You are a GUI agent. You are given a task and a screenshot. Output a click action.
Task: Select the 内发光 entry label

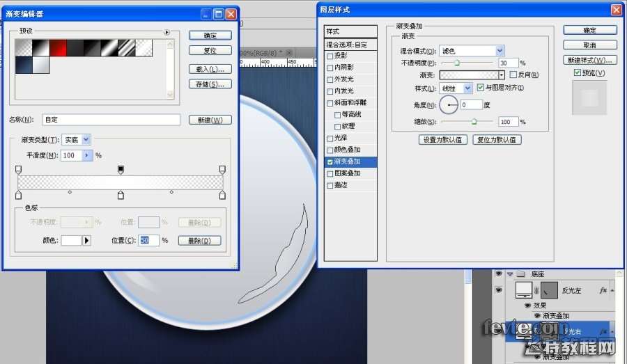coord(344,91)
